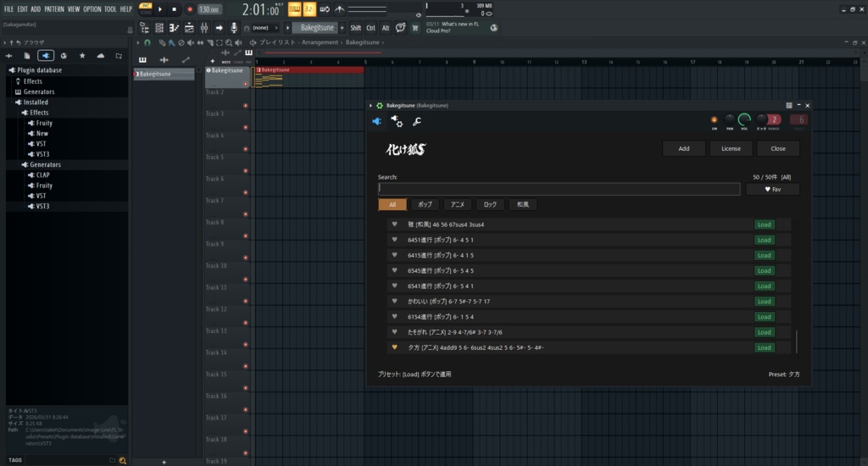The width and height of the screenshot is (868, 466).
Task: Select the ポップ category tab
Action: tap(426, 204)
